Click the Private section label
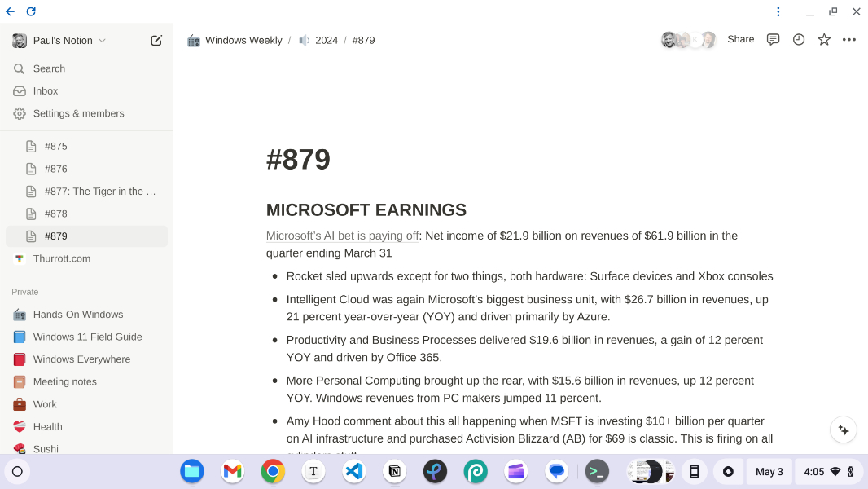This screenshot has height=489, width=868. click(x=25, y=292)
